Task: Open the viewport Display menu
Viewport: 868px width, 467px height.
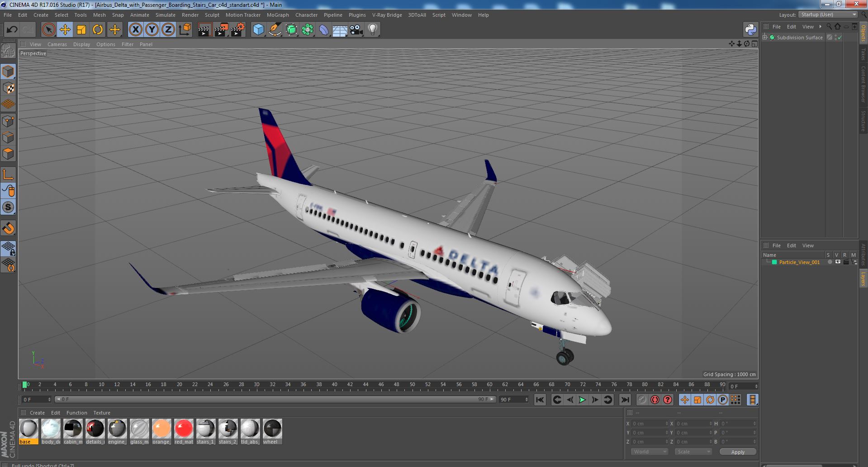Action: 81,44
